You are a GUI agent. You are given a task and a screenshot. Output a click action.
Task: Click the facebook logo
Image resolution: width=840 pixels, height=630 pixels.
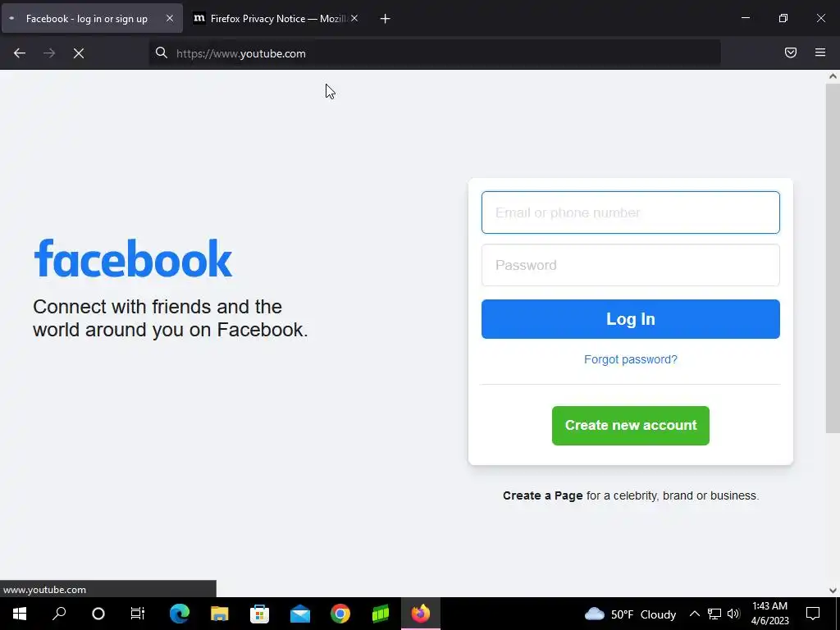coord(133,259)
